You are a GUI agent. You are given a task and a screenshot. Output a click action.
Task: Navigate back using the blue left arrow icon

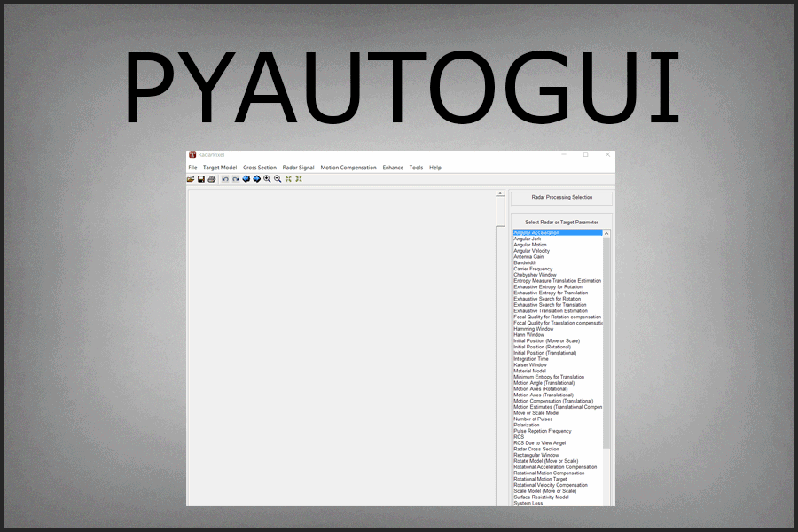(246, 178)
